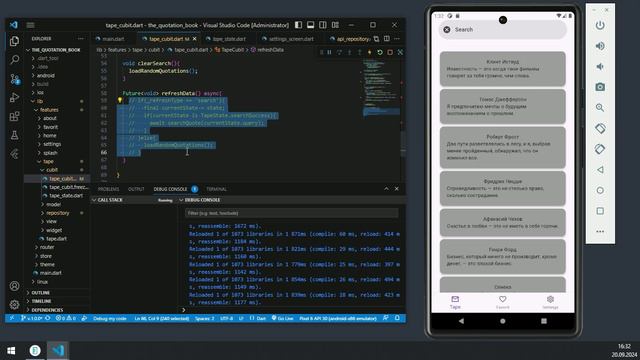Click the lightbulb code action icon
640x360 pixels.
point(120,100)
